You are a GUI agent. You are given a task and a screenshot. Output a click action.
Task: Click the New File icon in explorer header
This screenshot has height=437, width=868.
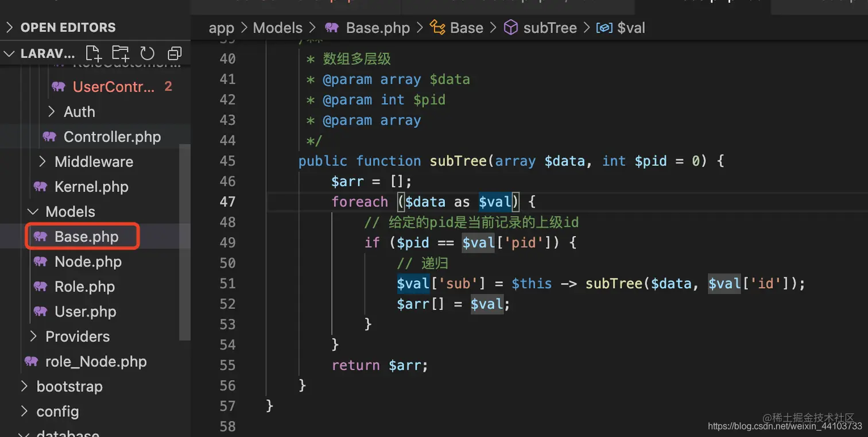[x=94, y=53]
